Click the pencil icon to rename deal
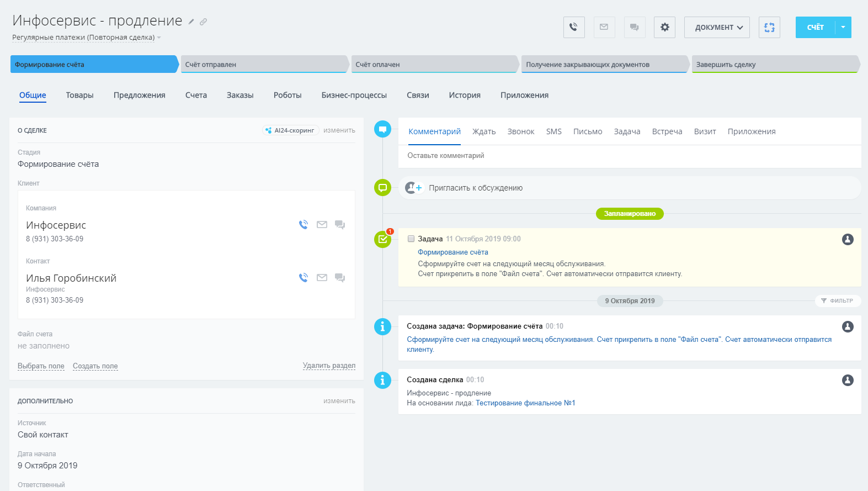The height and width of the screenshot is (491, 868). pyautogui.click(x=191, y=22)
